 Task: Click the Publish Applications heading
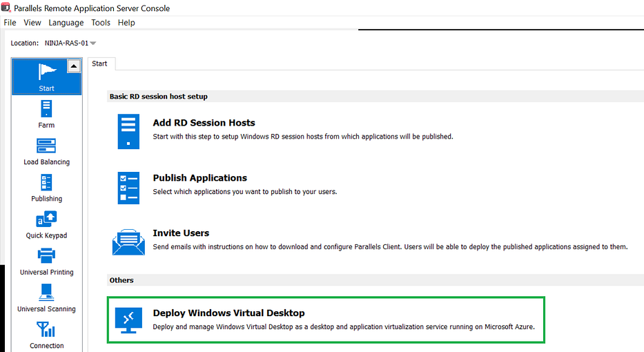[199, 178]
